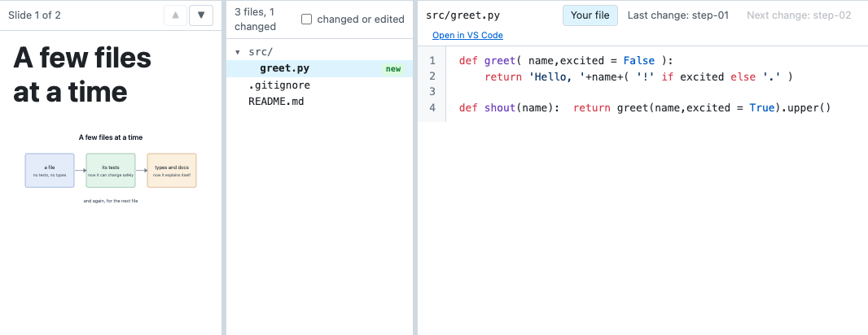Show 'Last change: step-01' view

(678, 15)
